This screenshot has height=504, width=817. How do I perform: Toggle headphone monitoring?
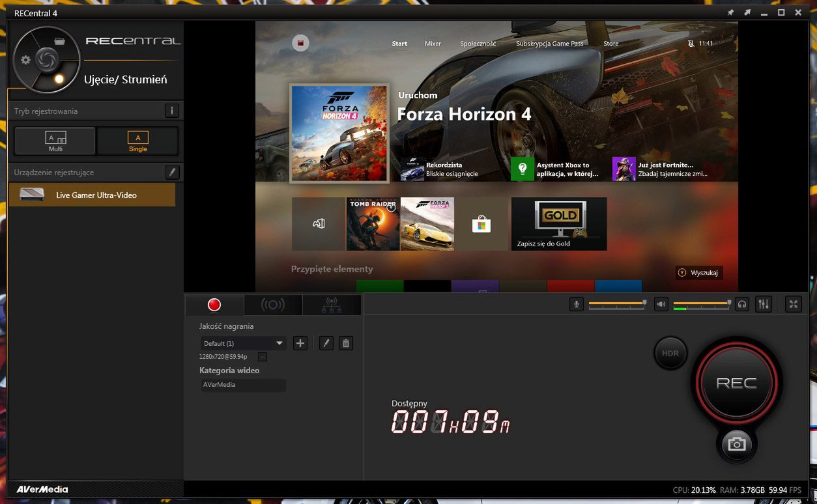pyautogui.click(x=741, y=304)
